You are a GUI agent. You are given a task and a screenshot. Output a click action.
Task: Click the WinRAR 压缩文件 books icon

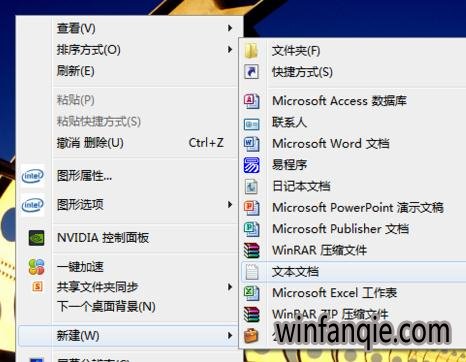pyautogui.click(x=252, y=250)
